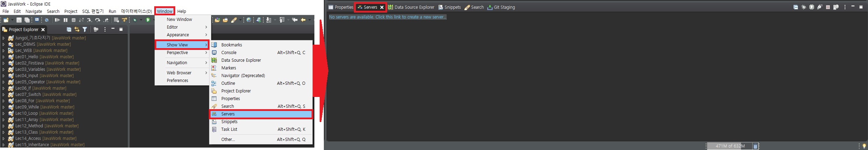Click the Resume debug icon
Viewport: 868px width, 150px height.
(x=58, y=20)
